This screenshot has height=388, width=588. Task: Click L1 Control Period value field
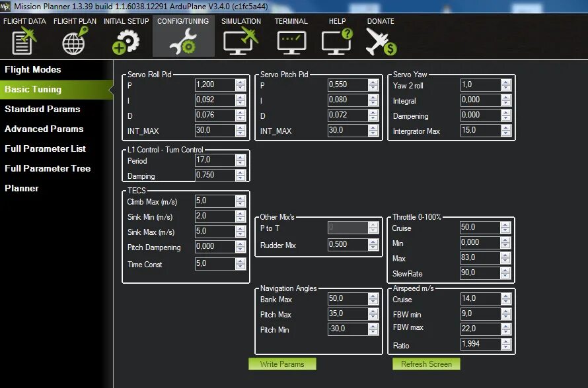pyautogui.click(x=215, y=160)
